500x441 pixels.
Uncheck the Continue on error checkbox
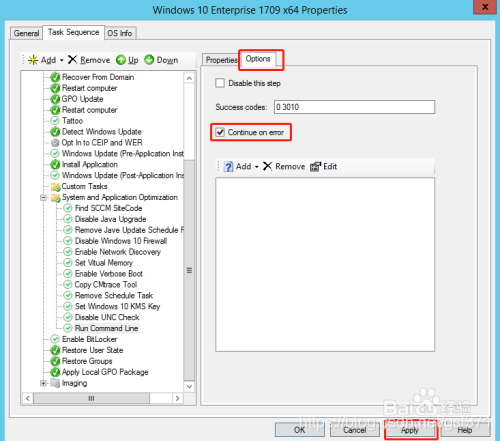220,132
